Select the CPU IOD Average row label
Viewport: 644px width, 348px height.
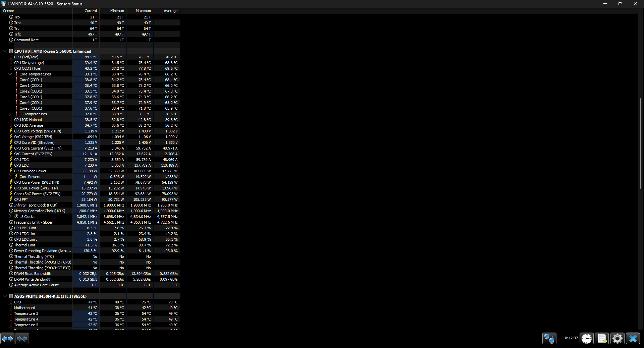click(29, 125)
